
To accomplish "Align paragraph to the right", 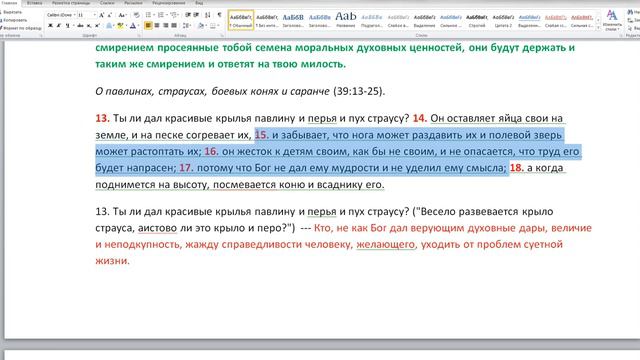I will pos(165,26).
